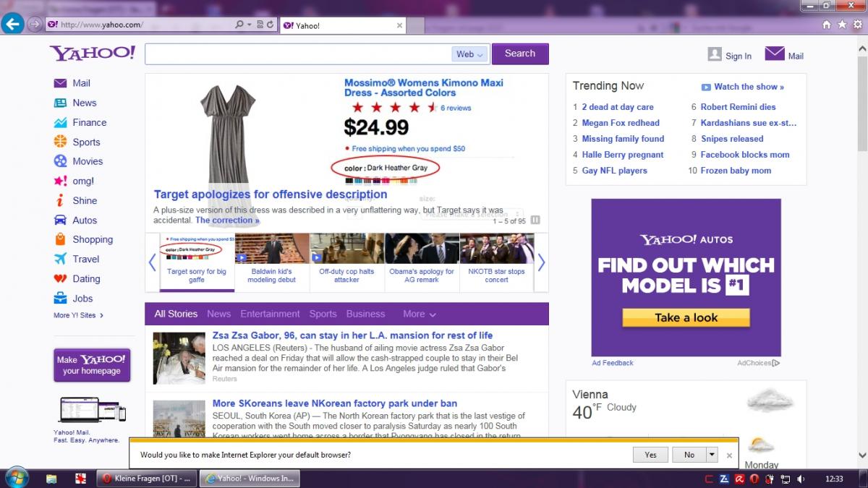
Task: Open trending topic '2 dead at day care'
Action: pos(618,107)
